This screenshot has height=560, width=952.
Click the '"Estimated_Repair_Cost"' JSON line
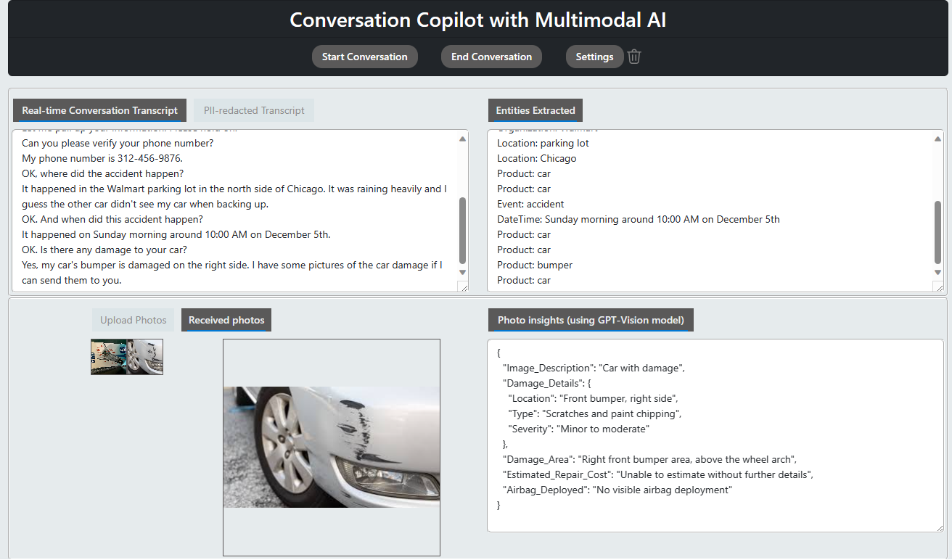(x=658, y=474)
